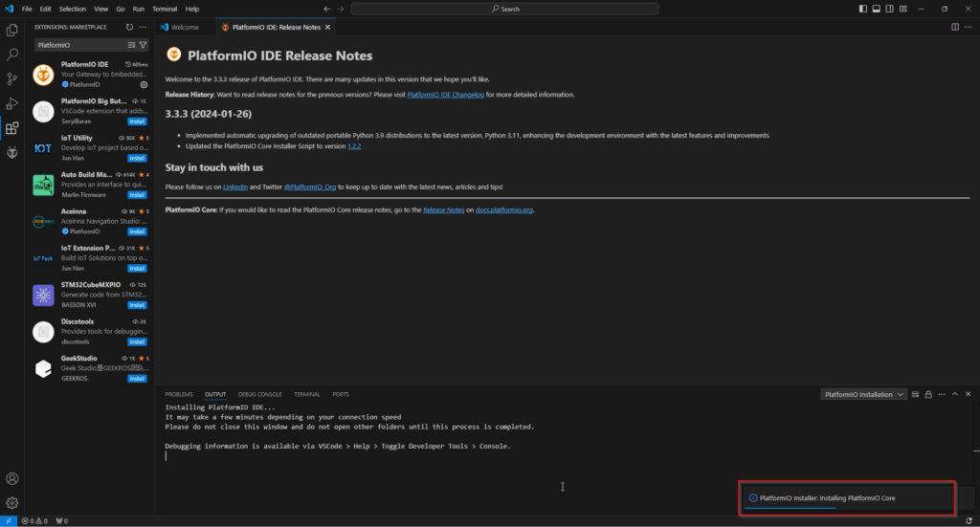Viewport: 980px width, 527px height.
Task: Follow the LinkedIn link
Action: 235,187
